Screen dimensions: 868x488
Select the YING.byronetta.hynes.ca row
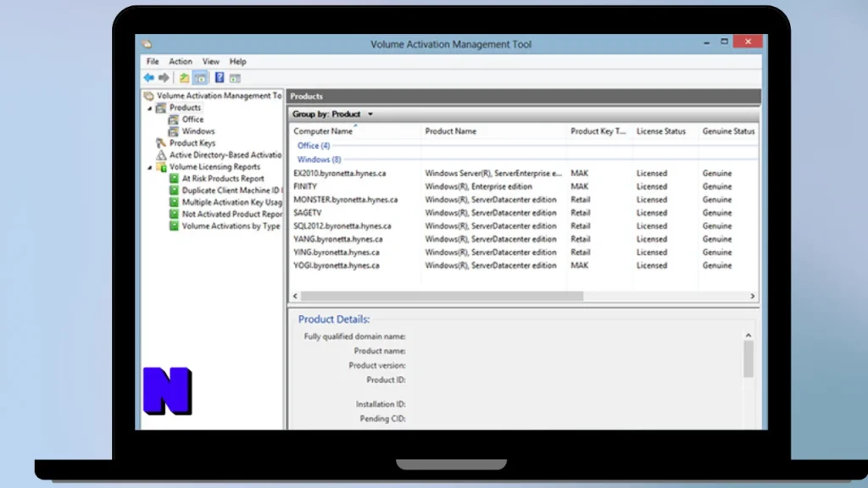[x=523, y=252]
